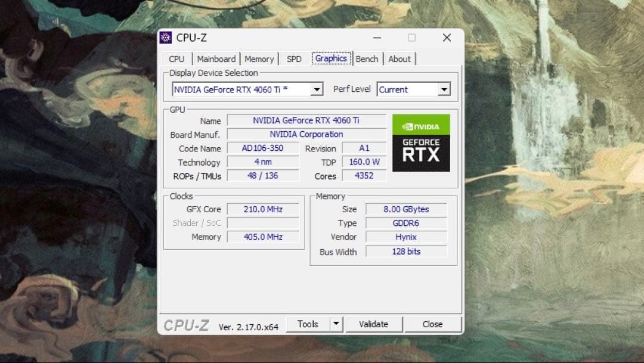Close the CPU-Z window with X
Screen dimensions: 644x363
(447, 38)
